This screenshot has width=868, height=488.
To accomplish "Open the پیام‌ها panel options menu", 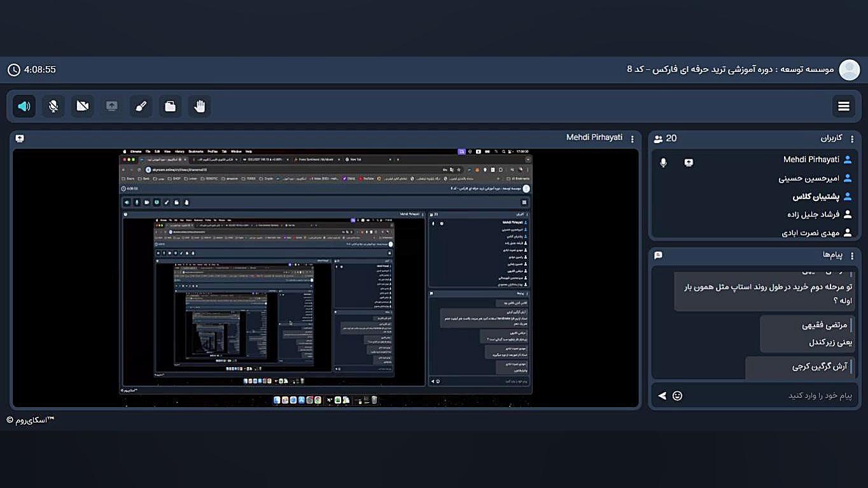I will tap(853, 255).
